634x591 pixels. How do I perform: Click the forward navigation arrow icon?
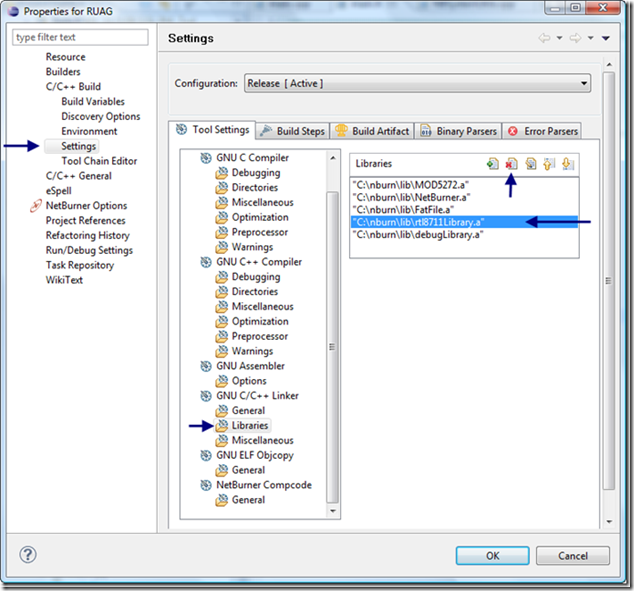(575, 38)
